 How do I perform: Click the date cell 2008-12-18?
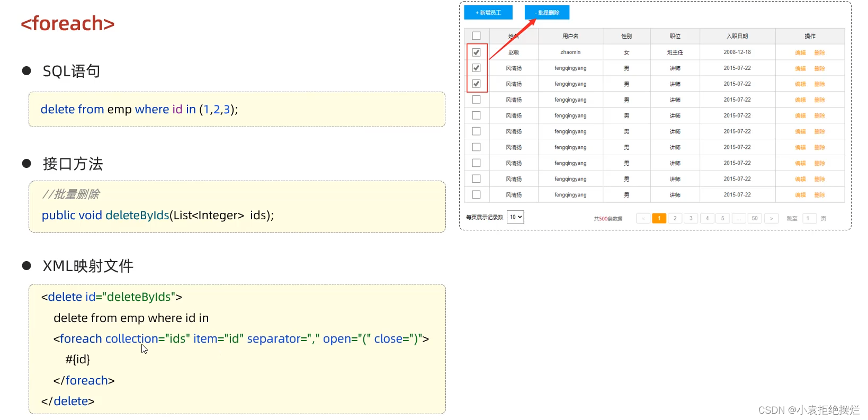click(737, 52)
